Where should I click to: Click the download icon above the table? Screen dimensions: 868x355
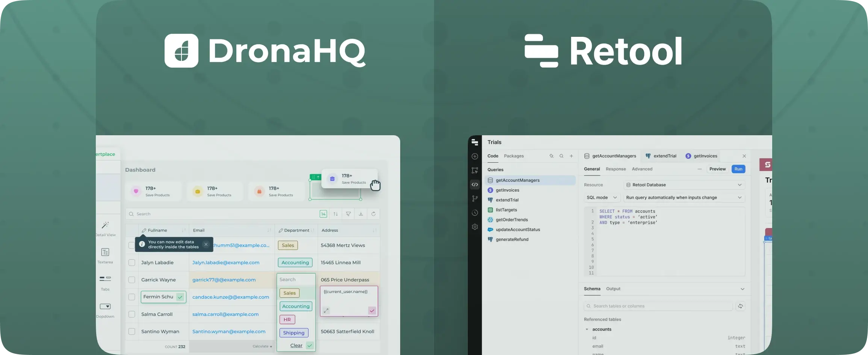[361, 214]
